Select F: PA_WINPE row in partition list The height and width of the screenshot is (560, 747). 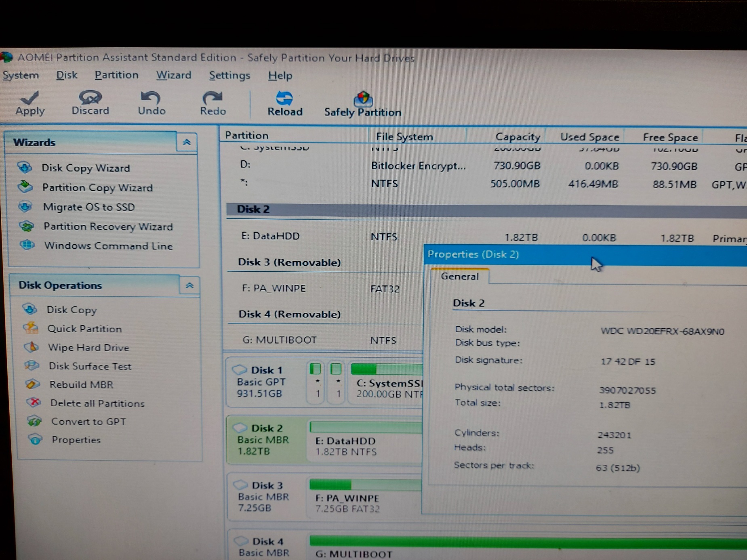[325, 288]
